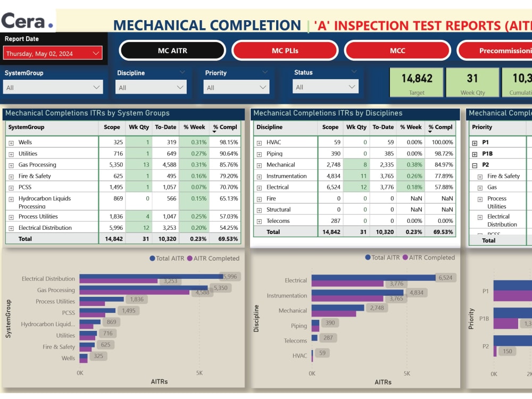Expand the Gas Processing system group row
Screen dimensions: 532x399
coord(11,165)
